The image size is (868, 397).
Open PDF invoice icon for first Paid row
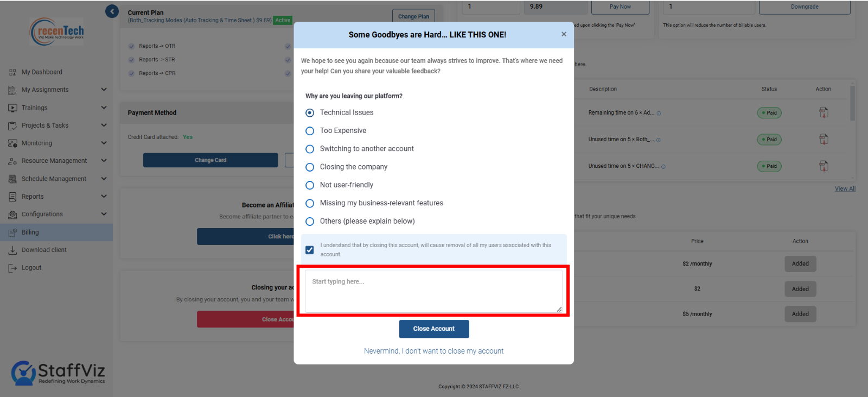pyautogui.click(x=824, y=113)
